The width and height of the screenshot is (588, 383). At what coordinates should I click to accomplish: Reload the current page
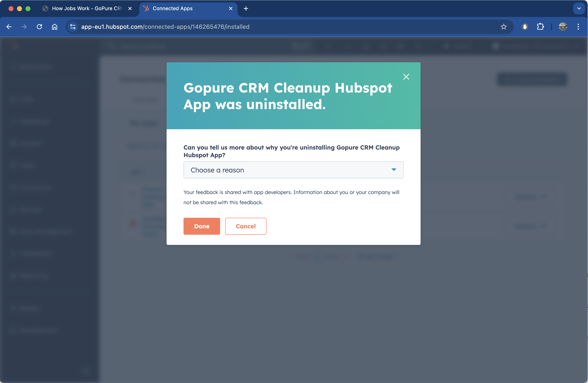pos(39,27)
